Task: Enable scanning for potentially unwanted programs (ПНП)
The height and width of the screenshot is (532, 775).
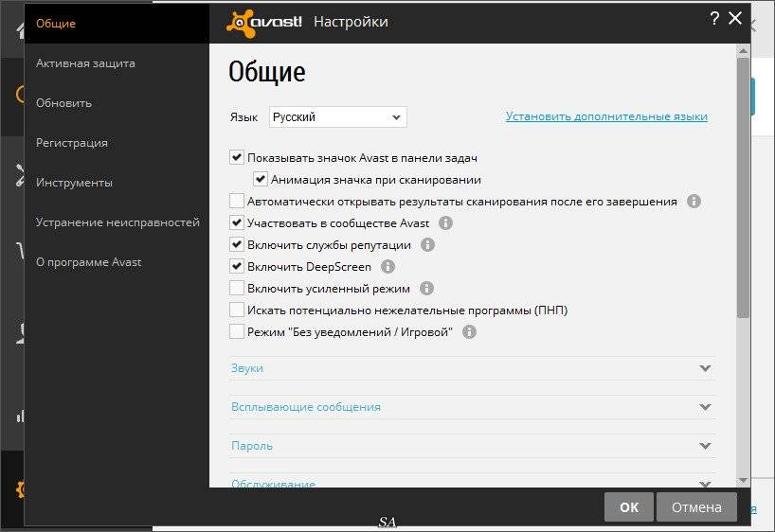Action: pyautogui.click(x=237, y=310)
